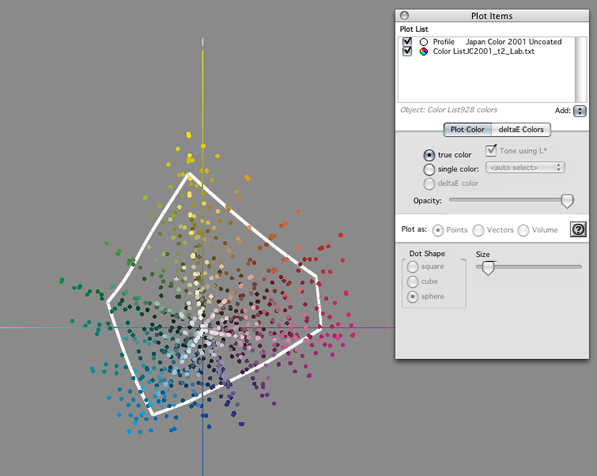
Task: Uncheck the Profile visibility checkbox
Action: [407, 41]
